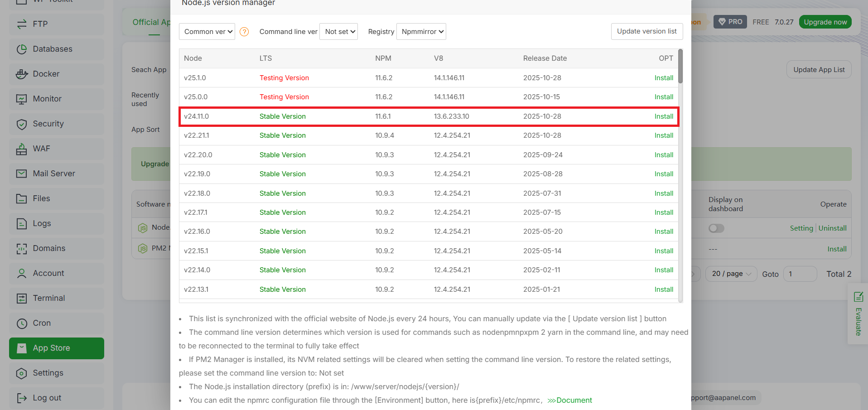Select Official App tab
This screenshot has width=868, height=410.
pos(151,22)
